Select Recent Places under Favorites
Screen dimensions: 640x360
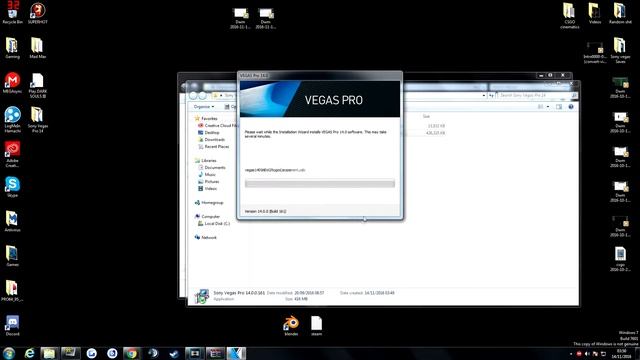tap(213, 147)
